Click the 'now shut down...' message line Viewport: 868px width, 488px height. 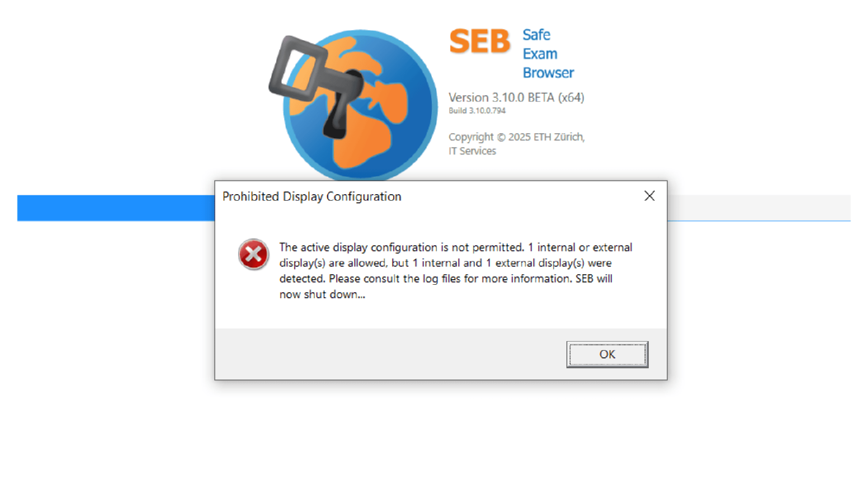tap(322, 294)
